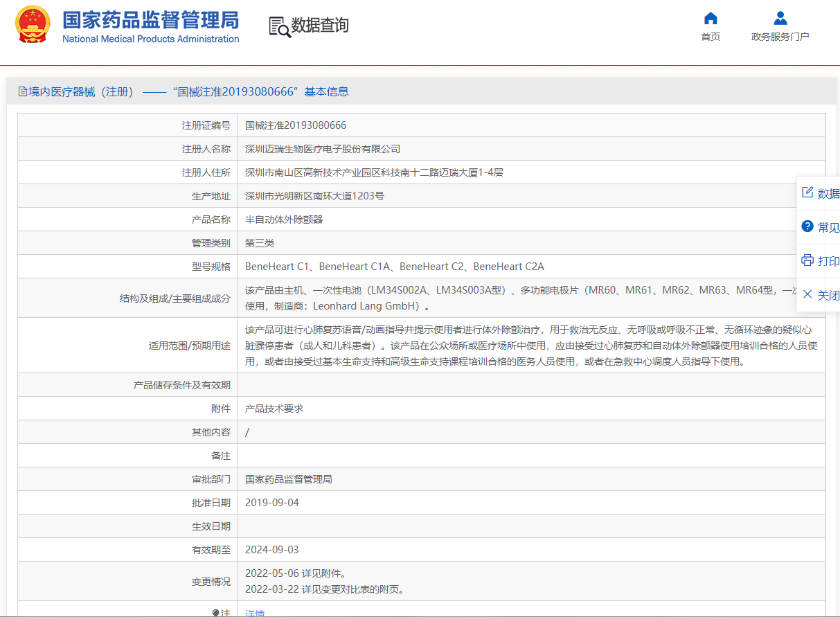Click the national emblem logo

point(33,25)
